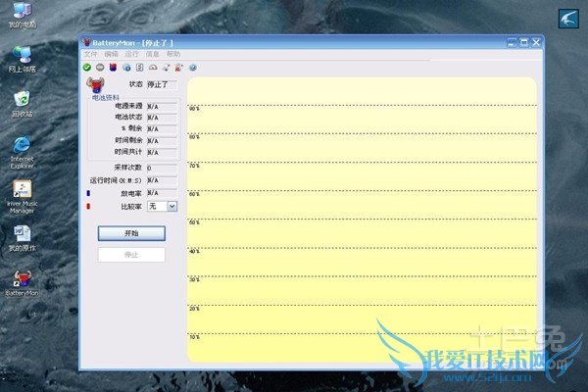
Task: Click the green checkmark start-monitoring toolbar icon
Action: (x=87, y=68)
